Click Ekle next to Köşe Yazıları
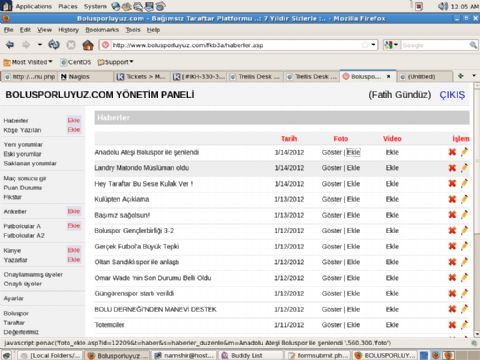 [x=74, y=130]
